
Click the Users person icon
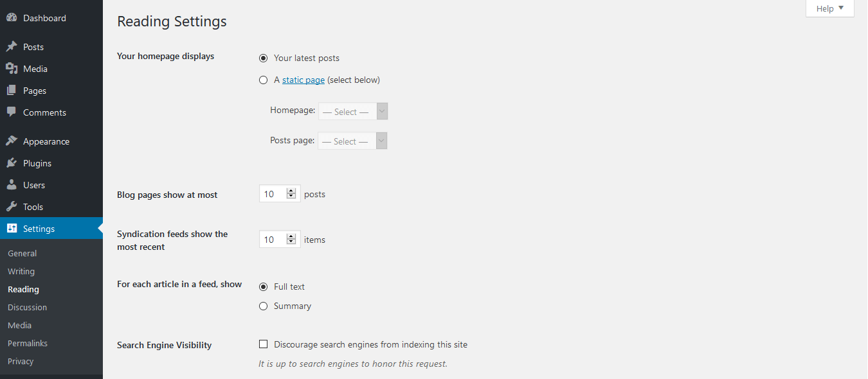(12, 185)
